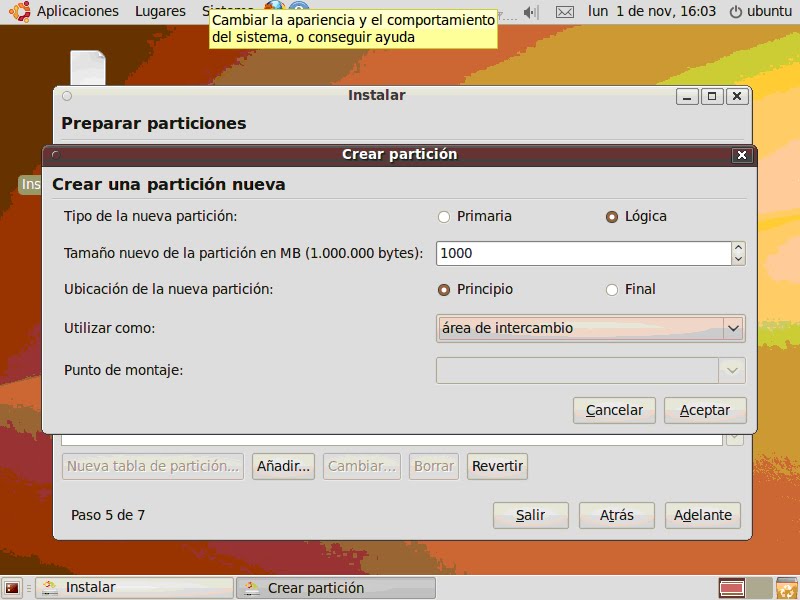Click the document icon on the desktop

88,68
